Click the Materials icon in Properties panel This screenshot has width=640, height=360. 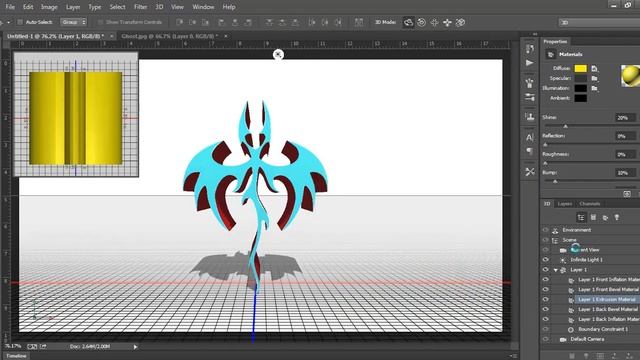point(551,54)
